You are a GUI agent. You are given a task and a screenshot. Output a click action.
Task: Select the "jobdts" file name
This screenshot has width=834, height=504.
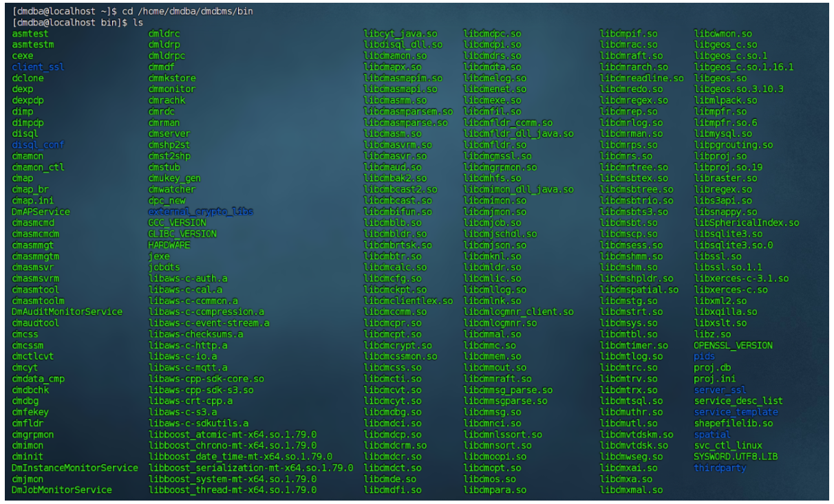[x=164, y=267]
